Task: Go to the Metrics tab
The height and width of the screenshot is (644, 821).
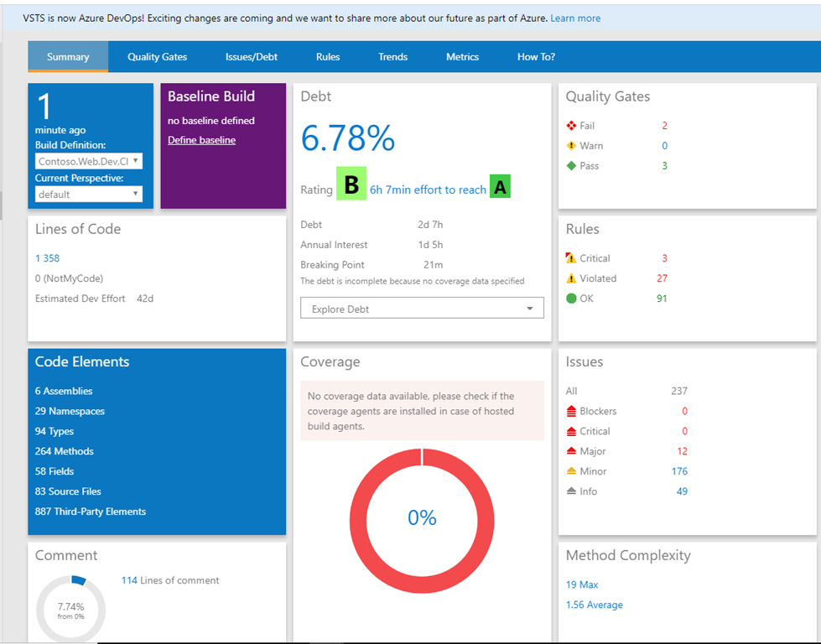Action: pyautogui.click(x=462, y=57)
